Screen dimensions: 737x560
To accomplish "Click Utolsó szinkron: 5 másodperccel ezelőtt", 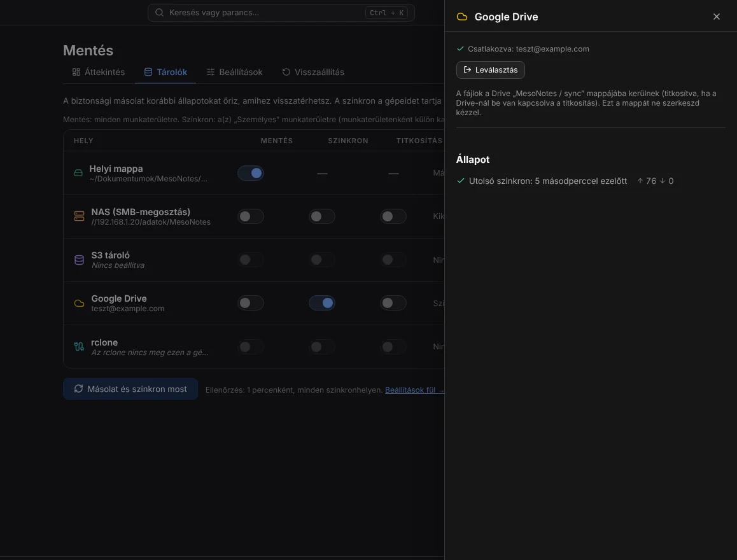I will pyautogui.click(x=548, y=181).
